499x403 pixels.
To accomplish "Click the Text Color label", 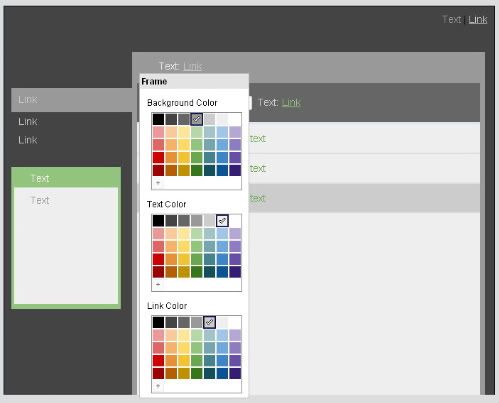I will (167, 204).
